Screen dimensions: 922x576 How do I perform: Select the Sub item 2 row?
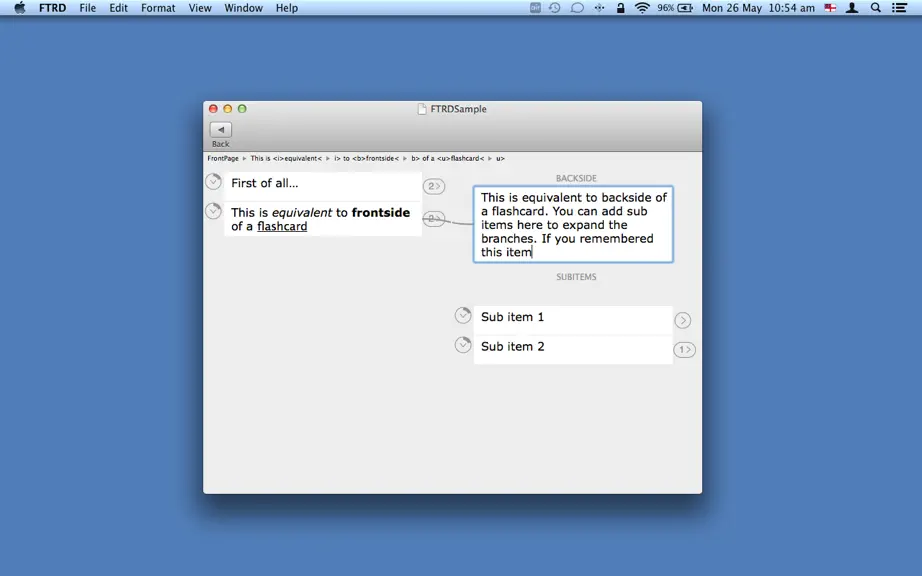coord(573,347)
